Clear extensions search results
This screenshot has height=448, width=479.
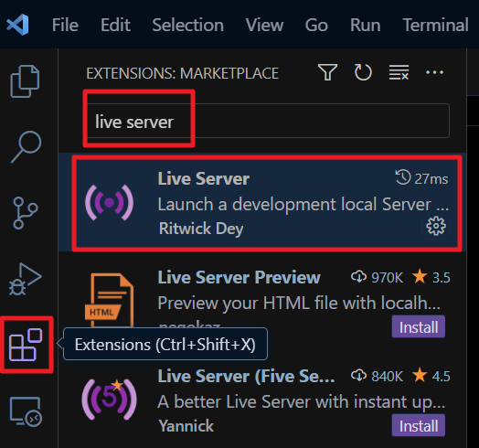pyautogui.click(x=399, y=72)
